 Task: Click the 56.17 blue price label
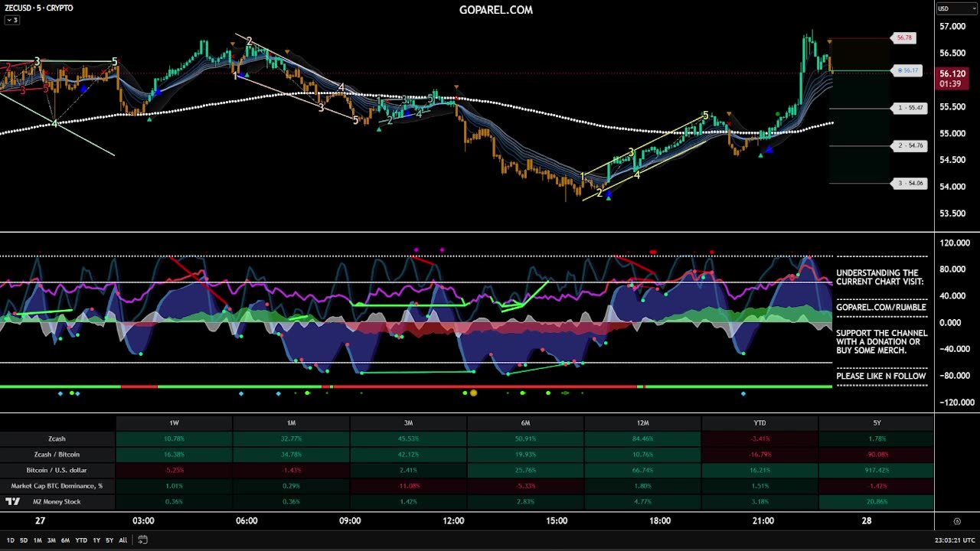click(x=908, y=70)
